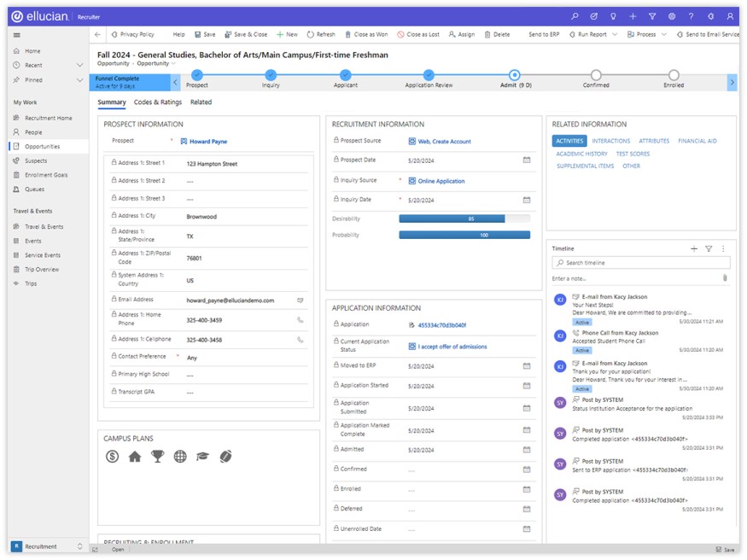Open the timeline filter icon

708,248
